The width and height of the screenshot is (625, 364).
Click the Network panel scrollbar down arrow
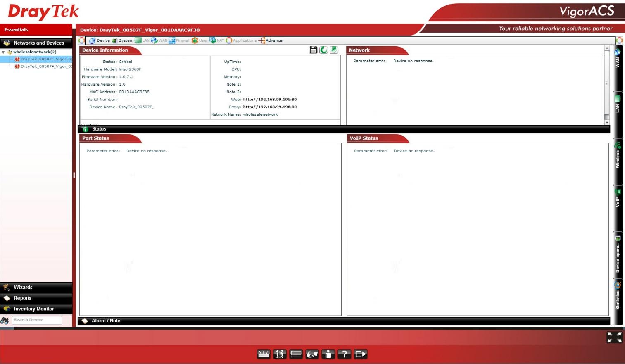click(607, 122)
